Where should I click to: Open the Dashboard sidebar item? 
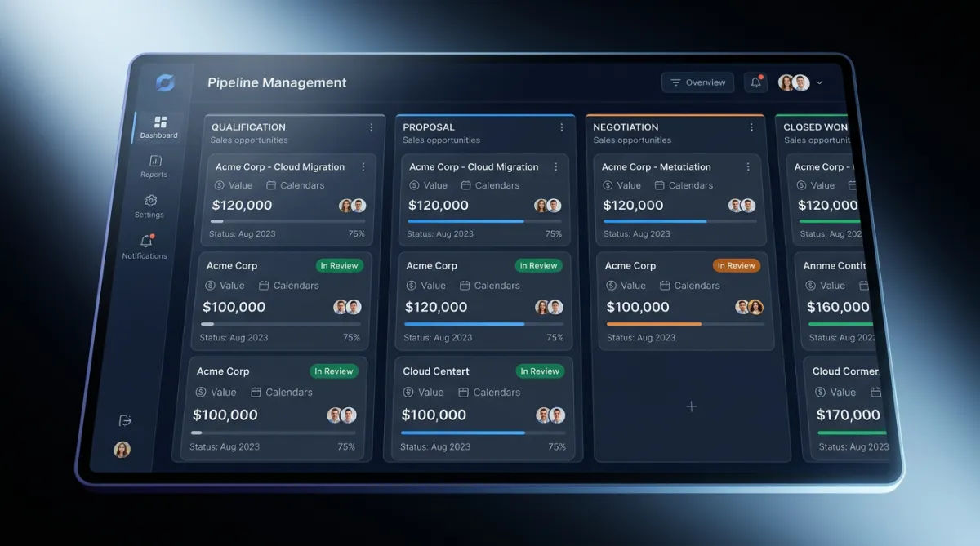158,127
